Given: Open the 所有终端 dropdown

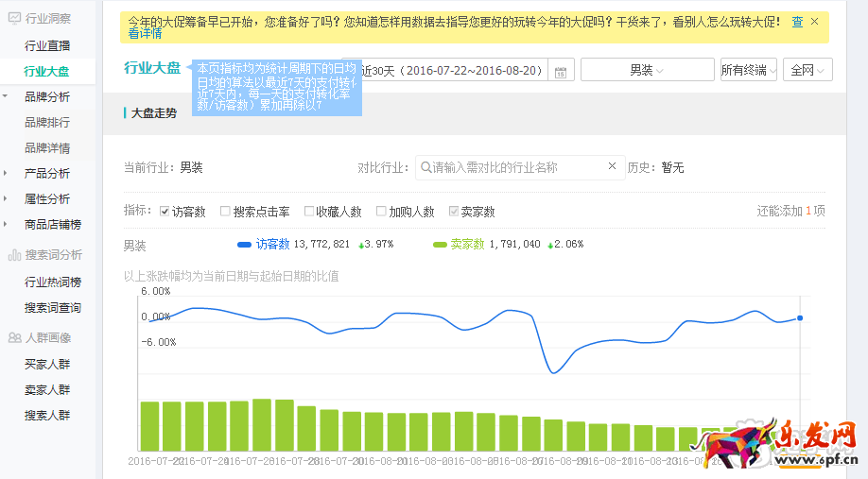Looking at the screenshot, I should tap(748, 71).
